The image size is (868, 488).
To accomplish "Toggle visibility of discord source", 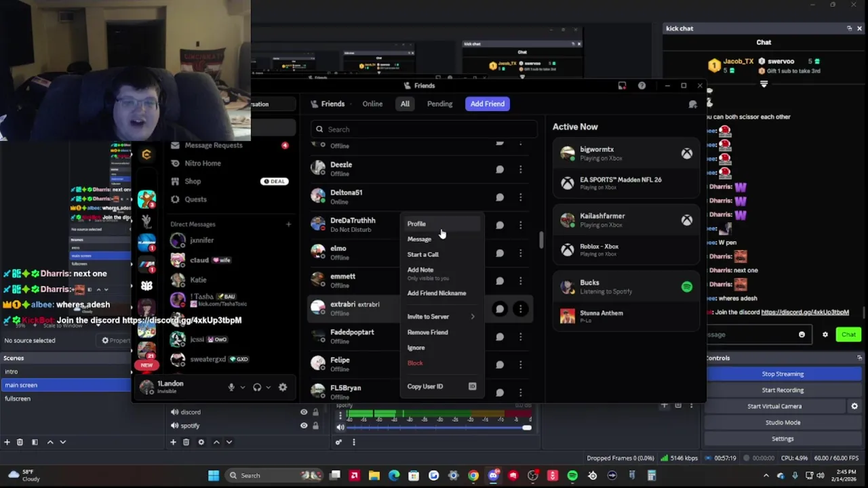I will point(304,412).
